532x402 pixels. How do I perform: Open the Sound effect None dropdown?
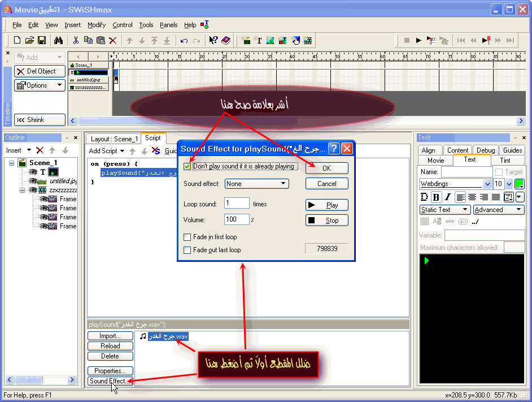click(x=257, y=184)
